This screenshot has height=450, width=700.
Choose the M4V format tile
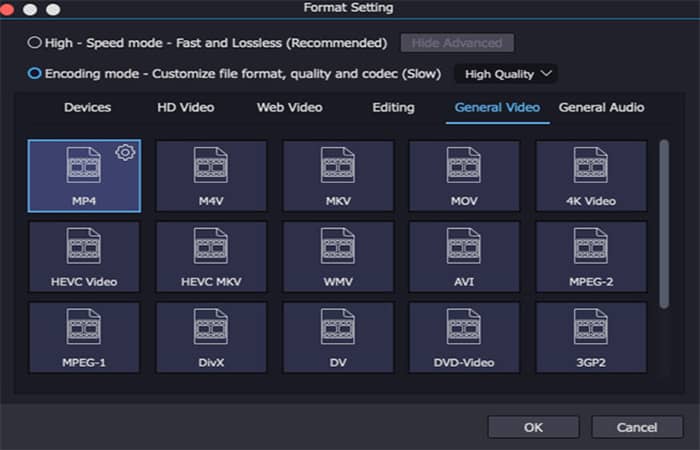[x=211, y=176]
